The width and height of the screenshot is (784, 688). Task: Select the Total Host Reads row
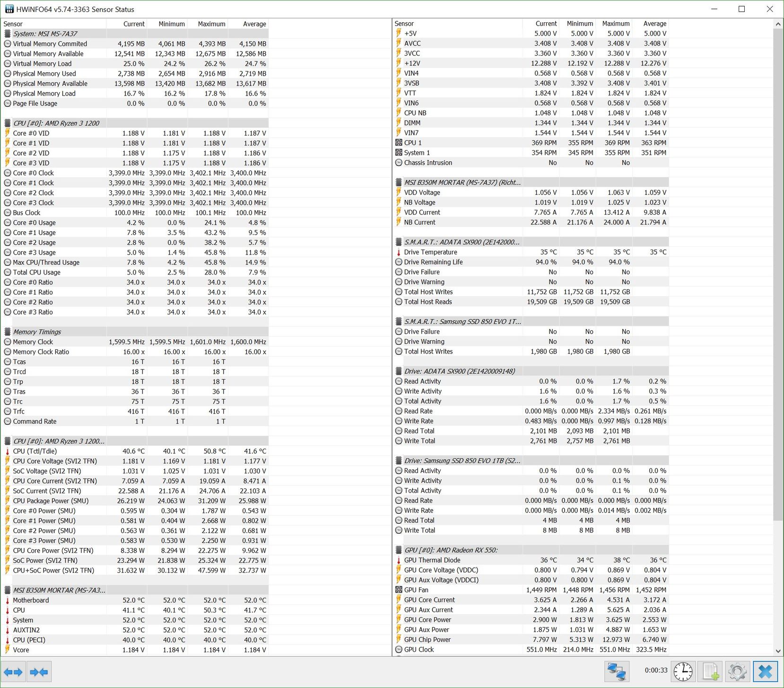coord(531,301)
